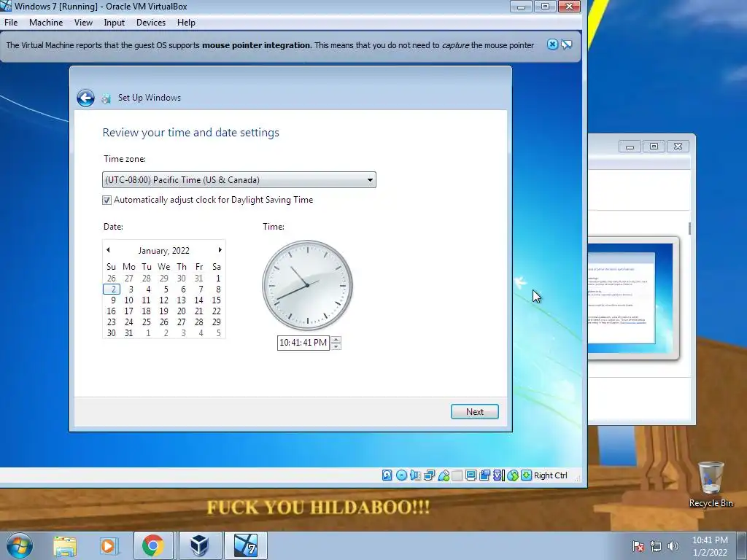Go to the previous month in calendar
747x560 pixels.
click(x=108, y=250)
